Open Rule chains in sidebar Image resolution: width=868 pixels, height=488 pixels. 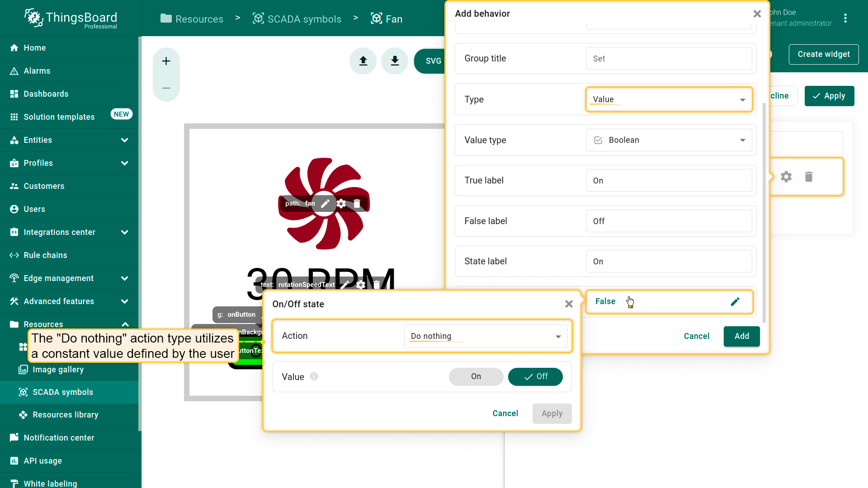point(45,255)
